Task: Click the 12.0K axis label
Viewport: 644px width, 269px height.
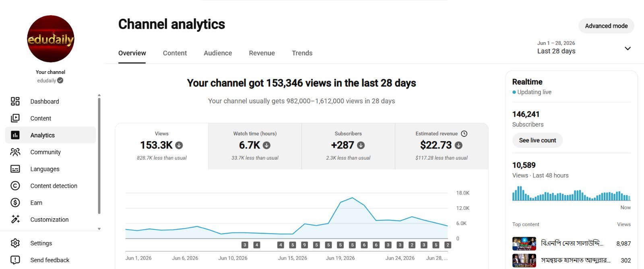Action: coord(463,208)
